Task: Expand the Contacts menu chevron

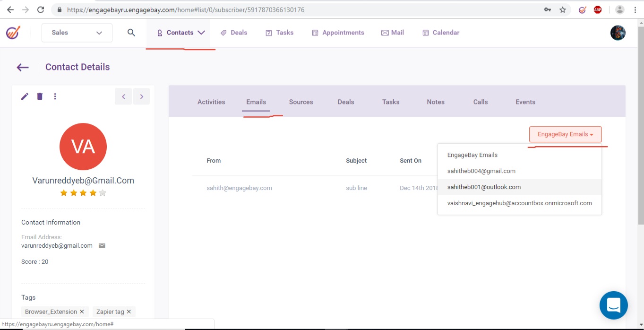Action: click(x=201, y=33)
